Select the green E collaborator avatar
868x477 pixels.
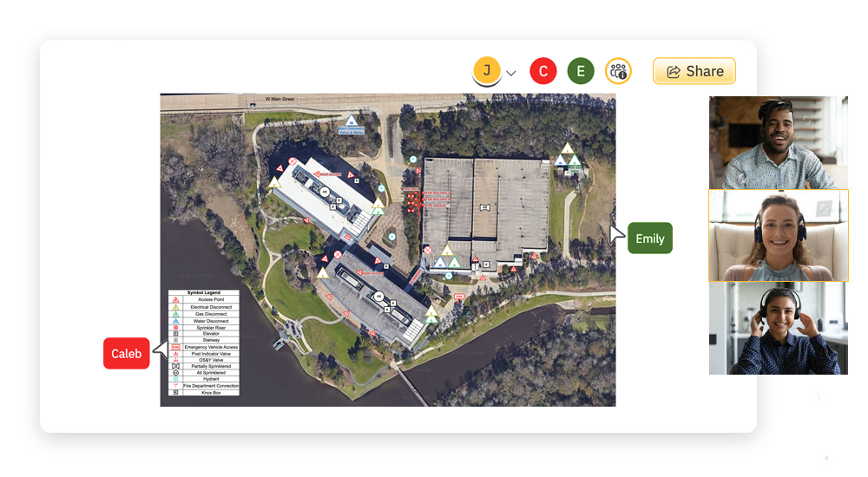581,71
